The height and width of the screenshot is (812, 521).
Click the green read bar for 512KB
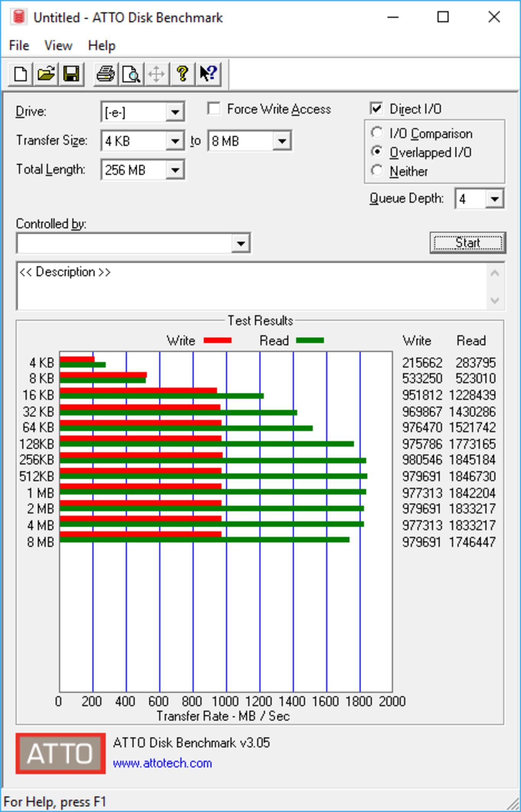213,476
